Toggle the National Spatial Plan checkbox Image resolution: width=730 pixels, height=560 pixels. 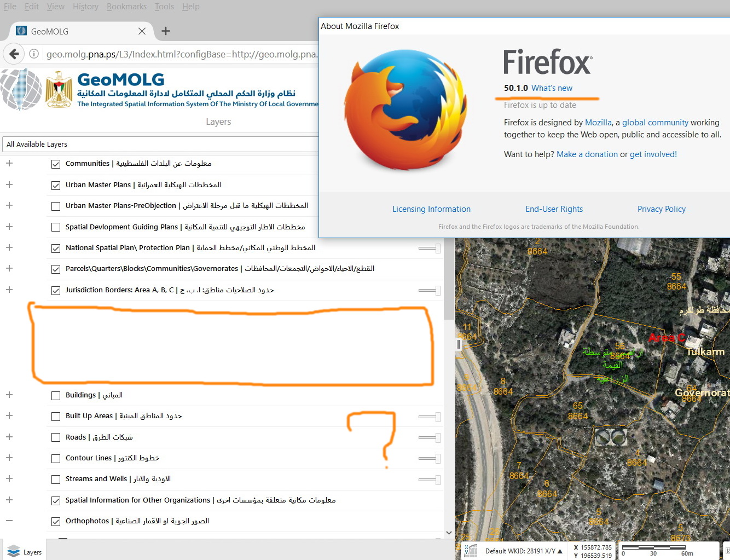(x=56, y=248)
